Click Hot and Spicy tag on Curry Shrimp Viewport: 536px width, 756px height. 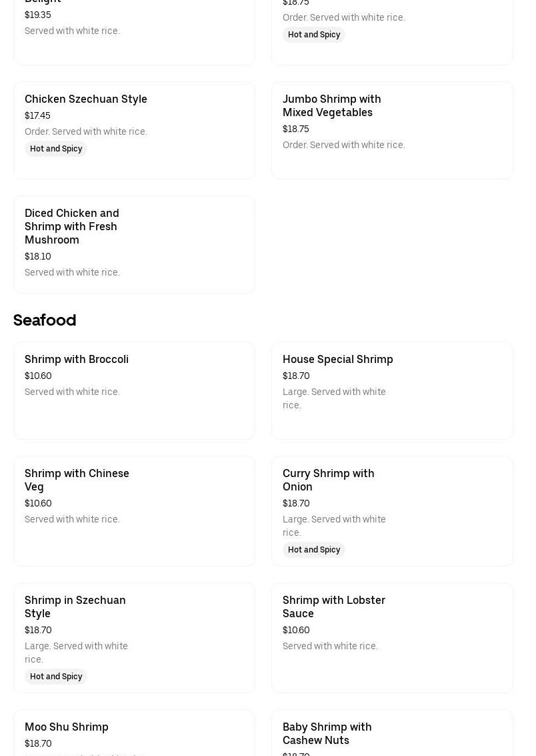click(314, 550)
